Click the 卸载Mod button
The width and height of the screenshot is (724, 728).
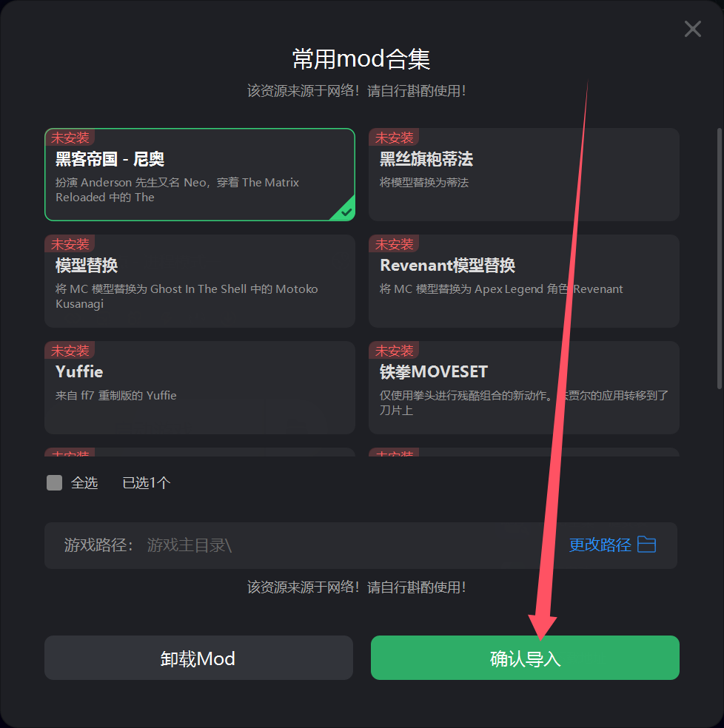tap(198, 658)
